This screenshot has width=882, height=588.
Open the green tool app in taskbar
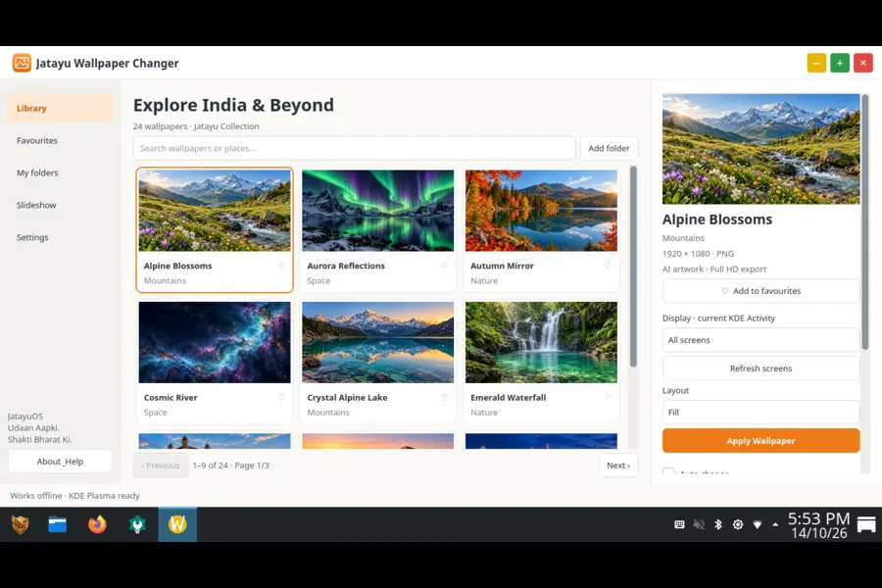137,524
